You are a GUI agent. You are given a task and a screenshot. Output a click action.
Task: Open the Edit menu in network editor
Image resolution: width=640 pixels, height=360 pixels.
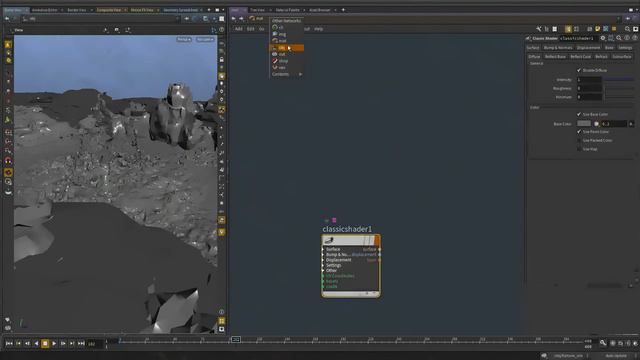[250, 29]
